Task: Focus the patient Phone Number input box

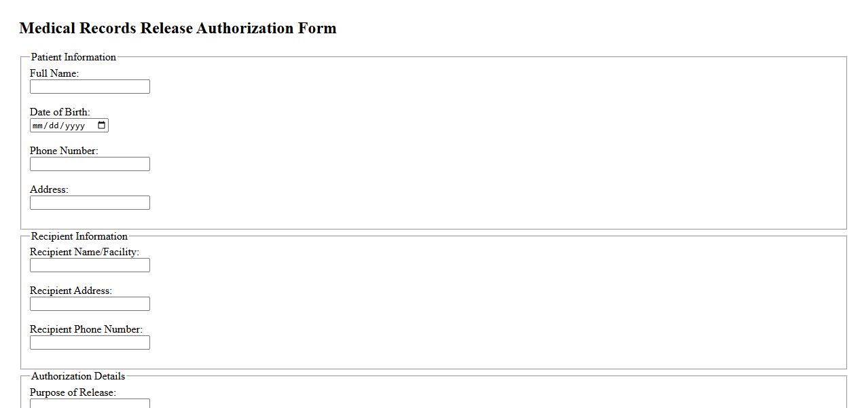Action: click(x=90, y=164)
